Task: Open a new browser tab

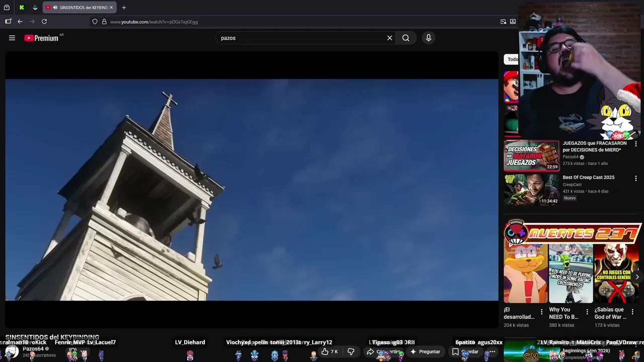Action: tap(124, 8)
